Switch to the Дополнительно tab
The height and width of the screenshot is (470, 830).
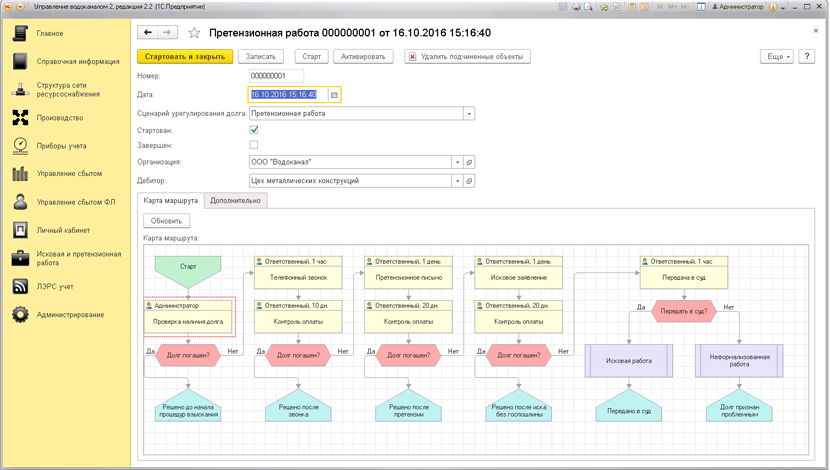[235, 200]
